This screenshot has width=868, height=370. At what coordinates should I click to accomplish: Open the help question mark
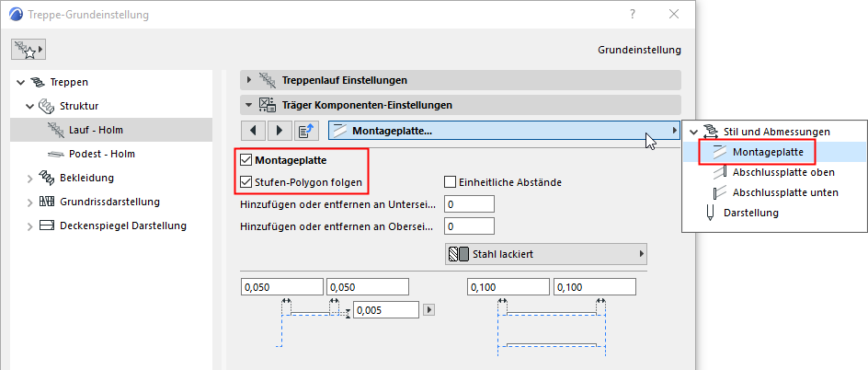pyautogui.click(x=633, y=15)
